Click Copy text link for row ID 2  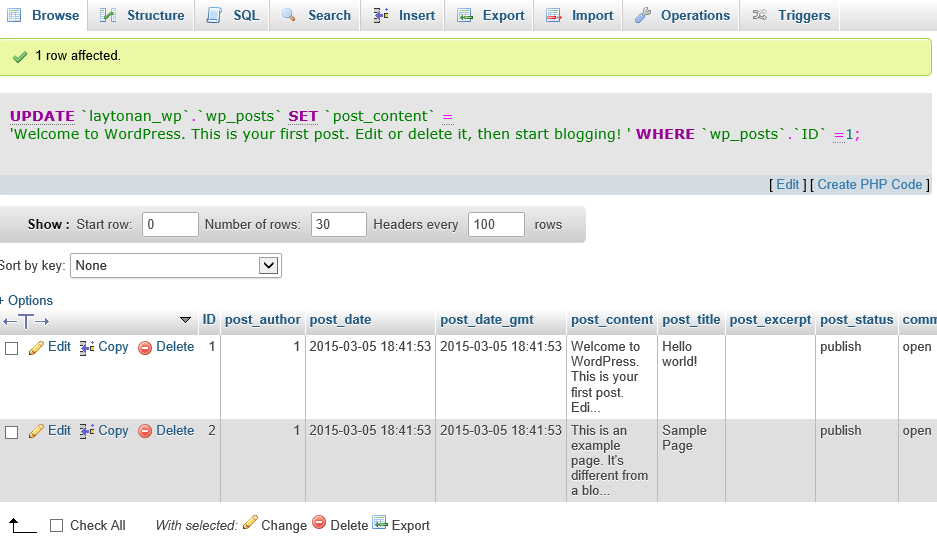pyautogui.click(x=113, y=430)
